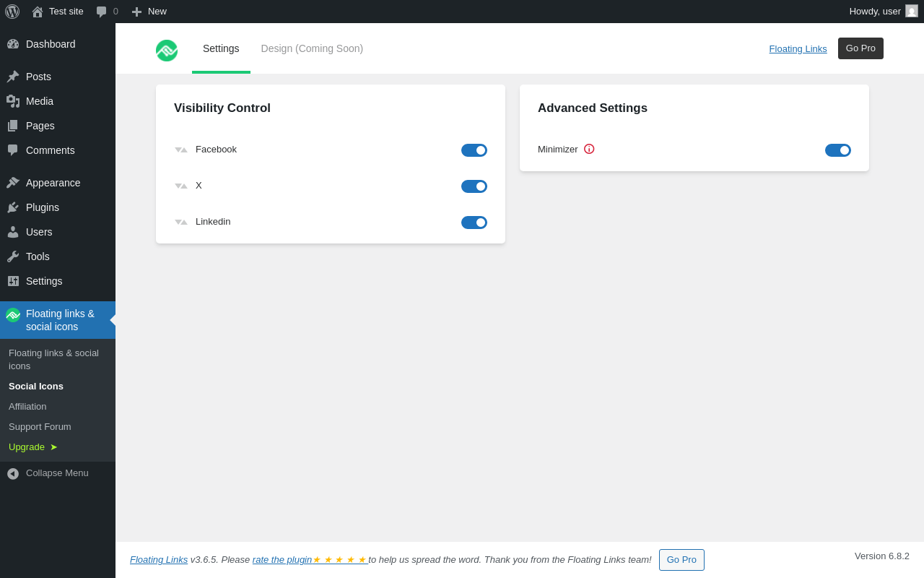Click the Appearance paintbrush icon
924x578 pixels.
pos(13,183)
